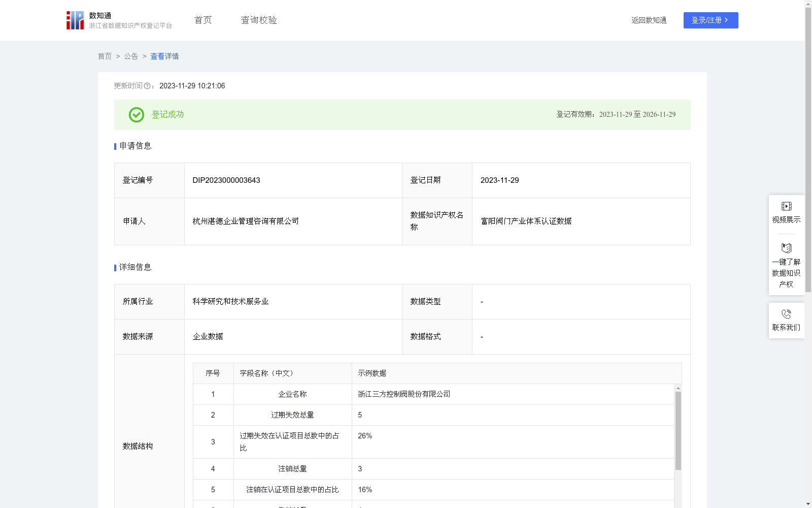Click the industry value 科学研究和技术服务业

[x=230, y=302]
